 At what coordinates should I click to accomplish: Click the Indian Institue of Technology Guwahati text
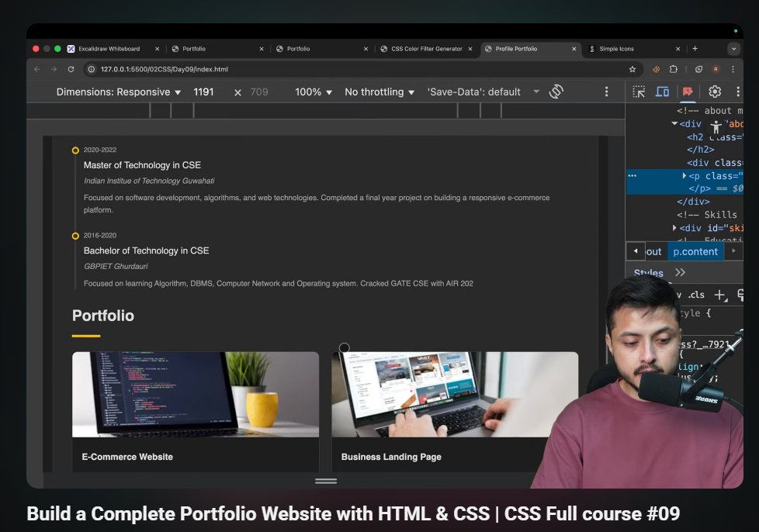click(x=149, y=181)
